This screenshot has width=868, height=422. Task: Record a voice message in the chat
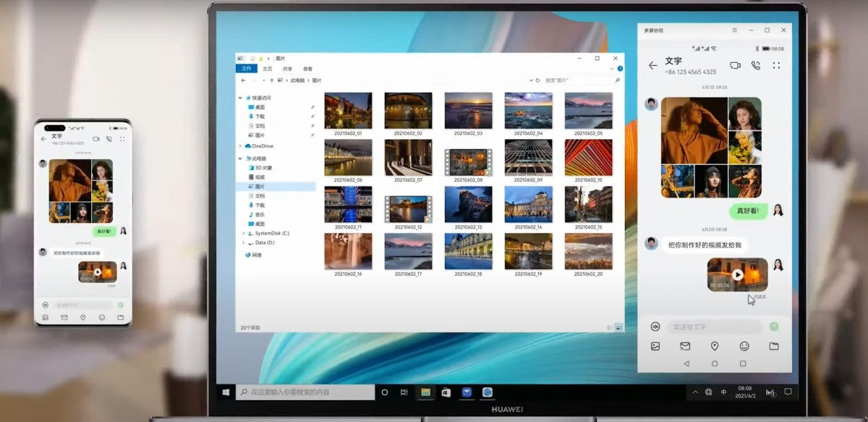click(655, 326)
